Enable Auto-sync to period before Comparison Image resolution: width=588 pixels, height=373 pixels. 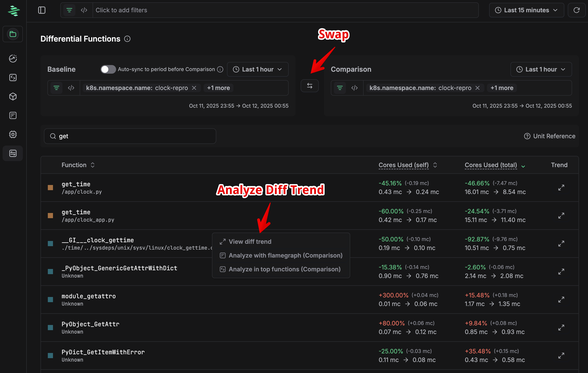(108, 69)
